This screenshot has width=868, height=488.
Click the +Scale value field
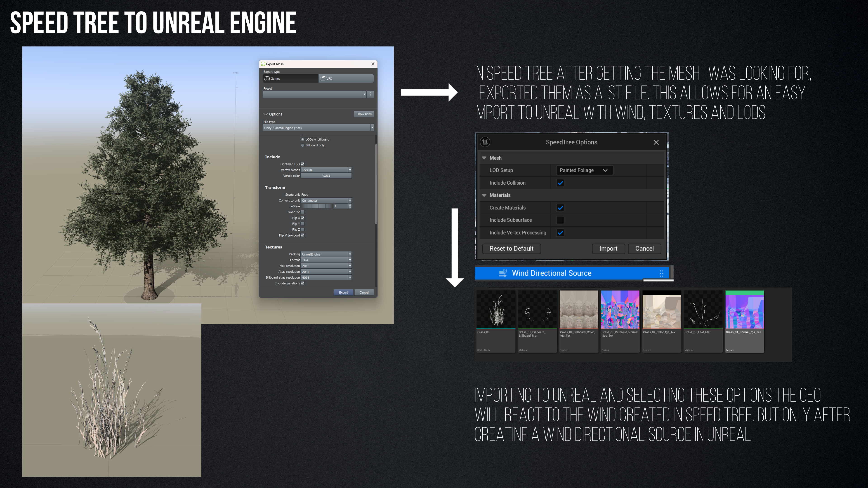point(341,206)
